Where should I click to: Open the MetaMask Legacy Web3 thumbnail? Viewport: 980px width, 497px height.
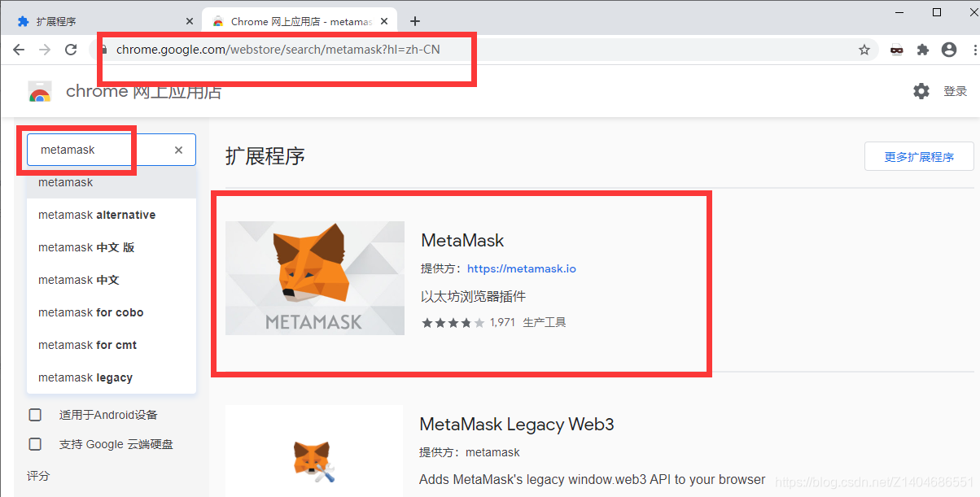313,451
